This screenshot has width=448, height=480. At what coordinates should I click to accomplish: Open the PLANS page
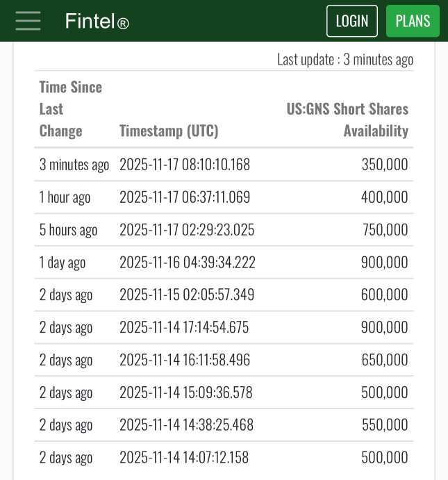coord(413,21)
